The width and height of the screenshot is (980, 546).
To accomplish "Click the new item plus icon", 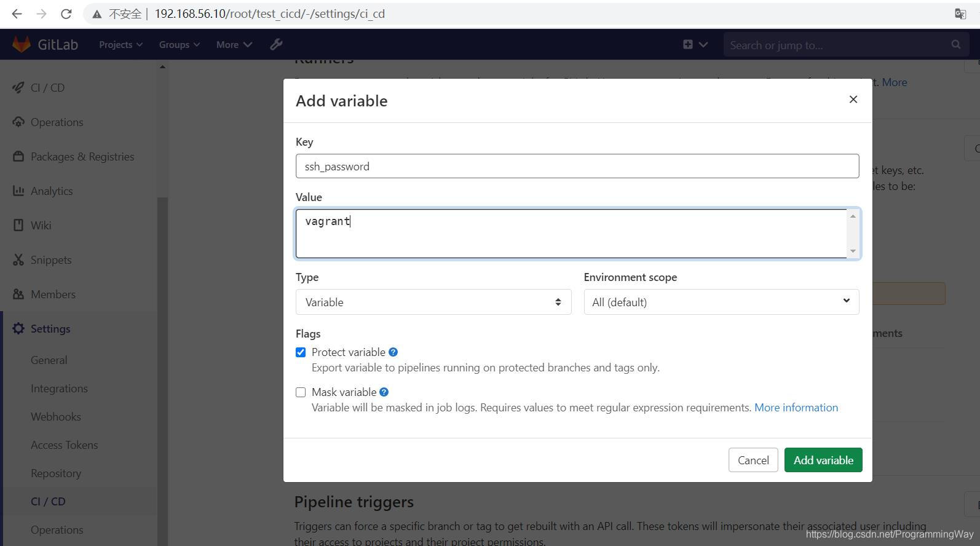I will 688,44.
